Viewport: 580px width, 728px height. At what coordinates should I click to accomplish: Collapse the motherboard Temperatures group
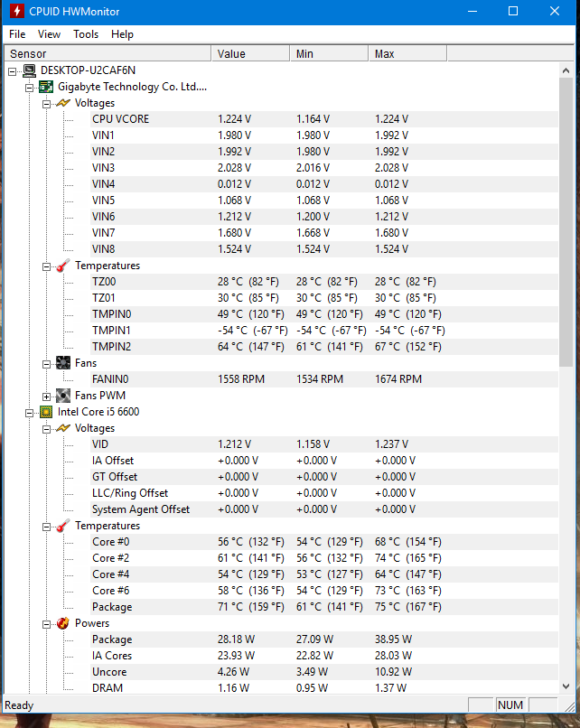[x=46, y=266]
